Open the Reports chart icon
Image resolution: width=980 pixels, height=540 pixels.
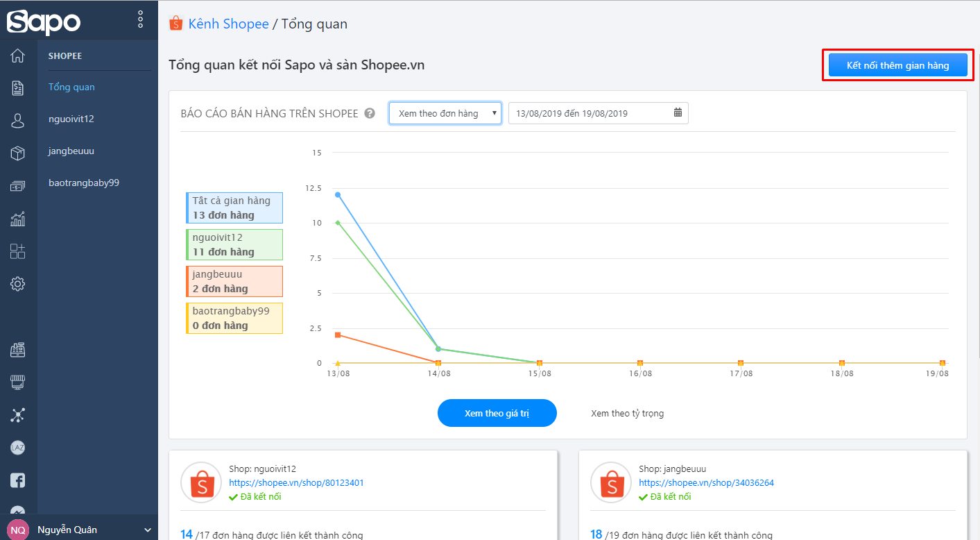coord(18,219)
